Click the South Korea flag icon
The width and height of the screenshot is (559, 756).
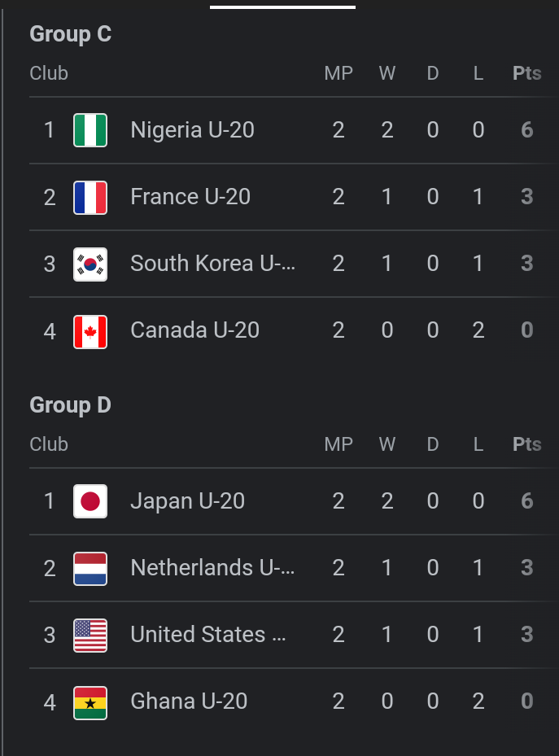click(90, 264)
